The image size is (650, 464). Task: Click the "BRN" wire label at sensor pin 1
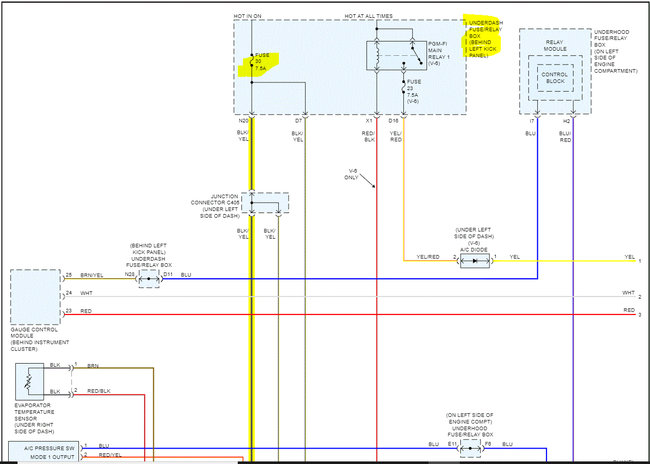coord(93,366)
